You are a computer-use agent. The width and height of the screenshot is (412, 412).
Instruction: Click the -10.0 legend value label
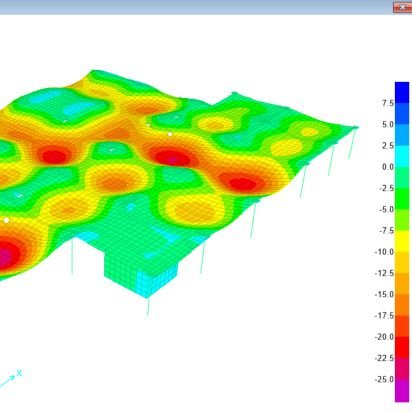click(x=384, y=252)
